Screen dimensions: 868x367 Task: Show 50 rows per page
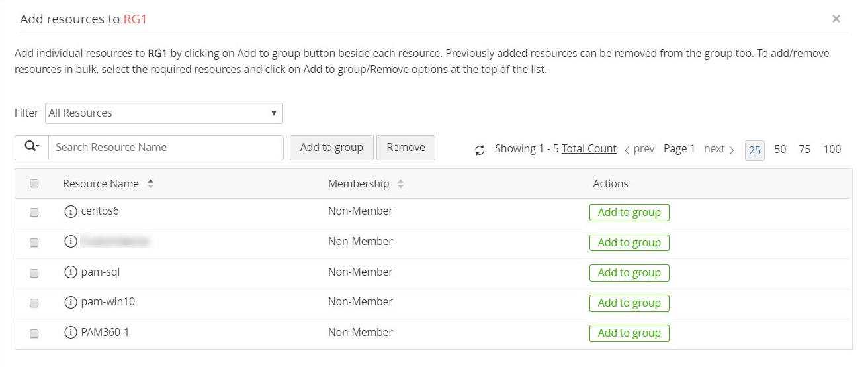tap(780, 150)
